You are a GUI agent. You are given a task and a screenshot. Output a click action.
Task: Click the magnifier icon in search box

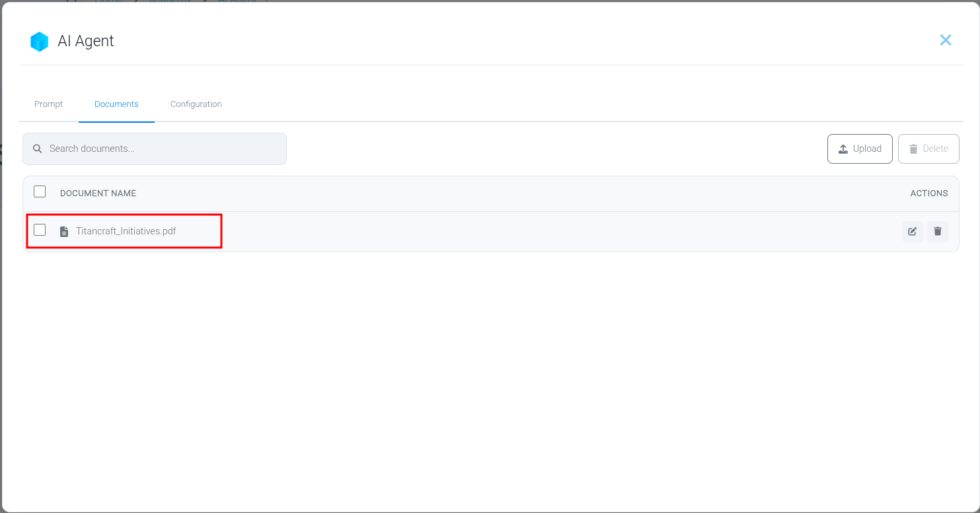[38, 149]
